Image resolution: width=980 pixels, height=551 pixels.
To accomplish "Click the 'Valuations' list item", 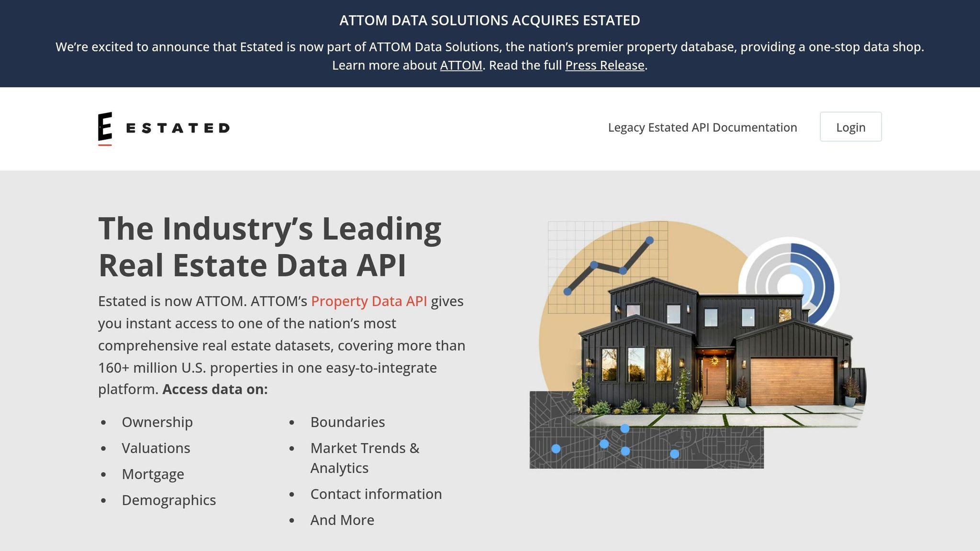I will coord(156,448).
